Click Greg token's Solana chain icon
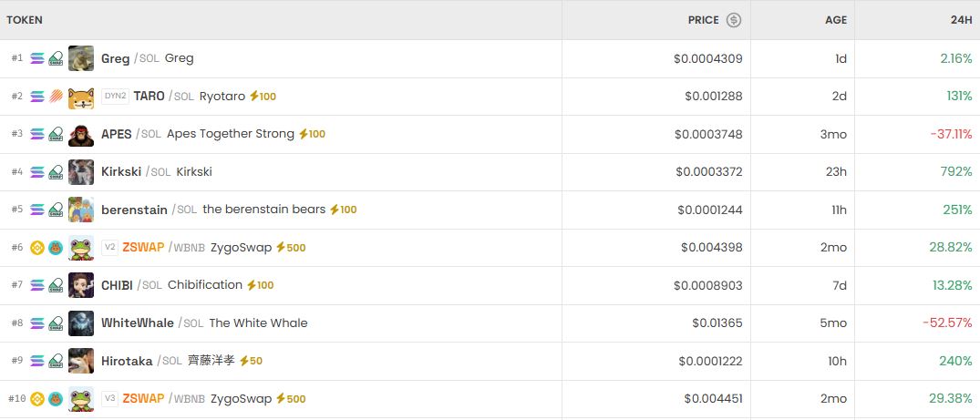The height and width of the screenshot is (420, 980). click(x=37, y=58)
